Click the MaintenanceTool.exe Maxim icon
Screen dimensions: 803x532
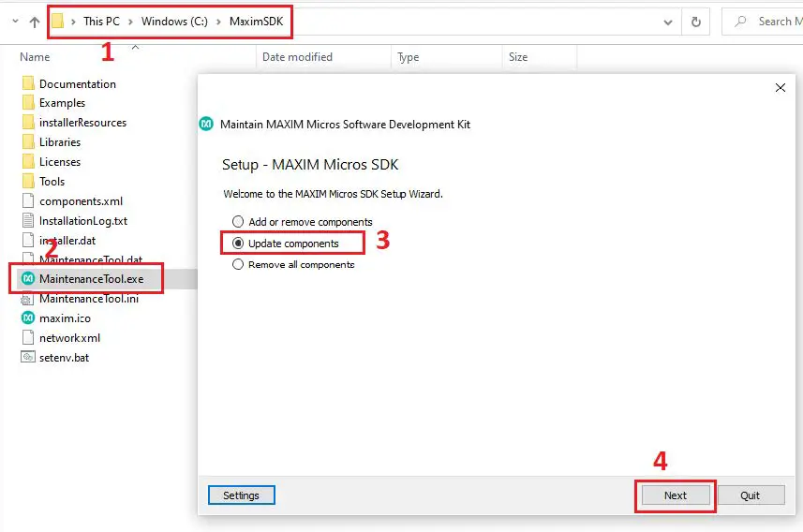[x=28, y=278]
